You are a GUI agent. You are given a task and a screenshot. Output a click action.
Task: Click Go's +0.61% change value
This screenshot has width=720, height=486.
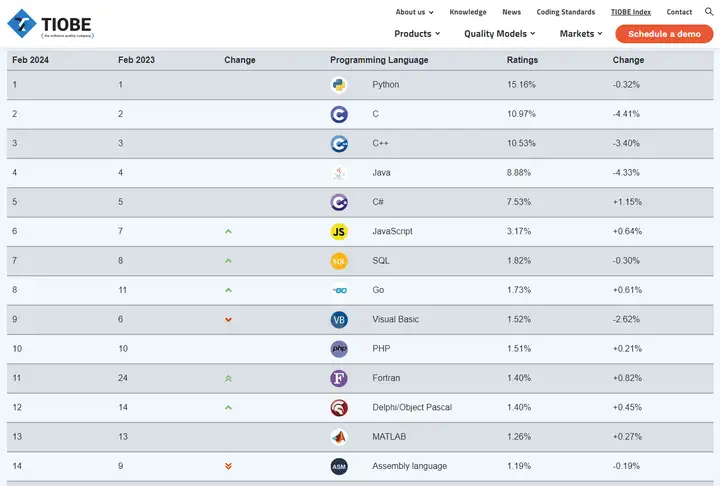(x=627, y=290)
